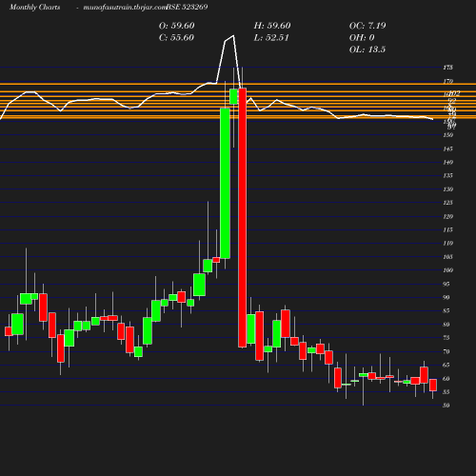Viewport: 476px width, 476px height.
Task: Click the 'OL: 13.5' reading
Action: (x=367, y=50)
